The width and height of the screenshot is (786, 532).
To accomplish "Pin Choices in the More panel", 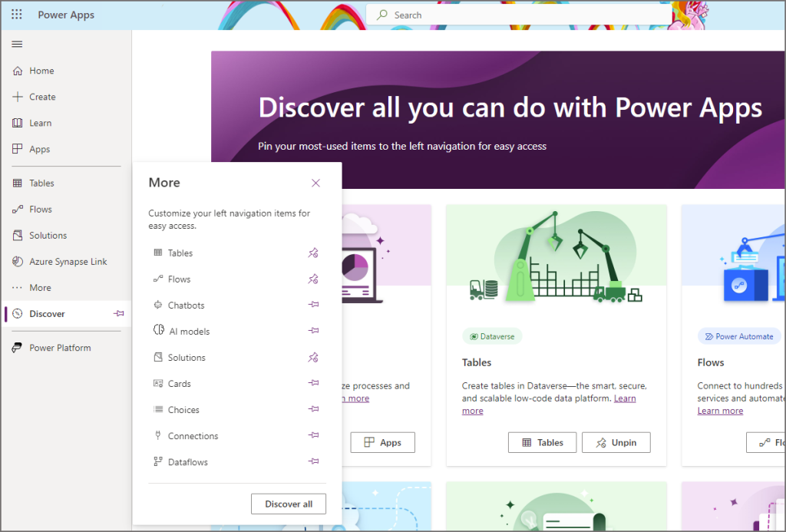I will tap(313, 408).
